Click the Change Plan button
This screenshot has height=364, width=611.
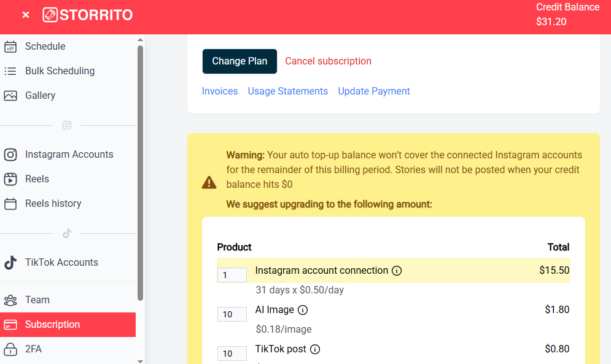tap(239, 61)
